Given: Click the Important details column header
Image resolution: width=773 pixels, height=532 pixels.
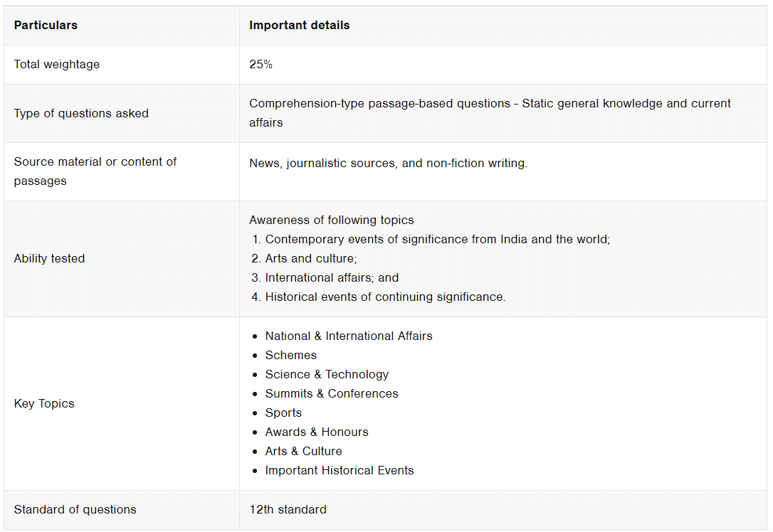Looking at the screenshot, I should tap(299, 25).
